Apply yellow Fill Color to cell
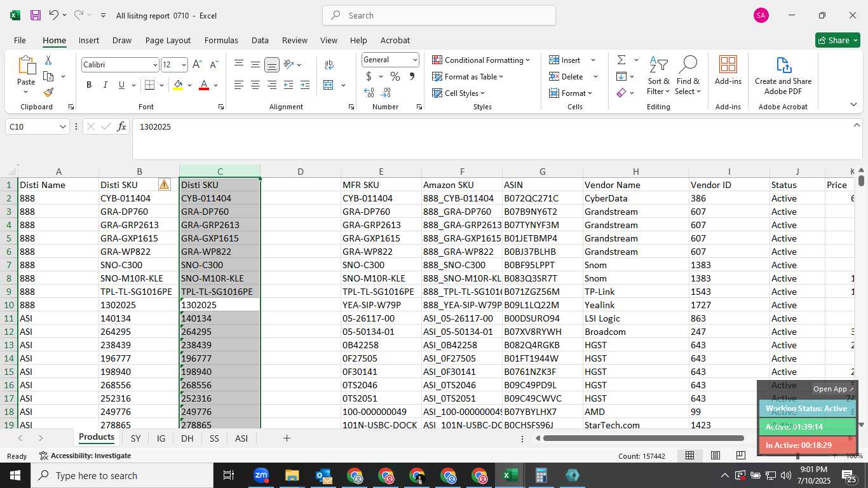 tap(178, 85)
